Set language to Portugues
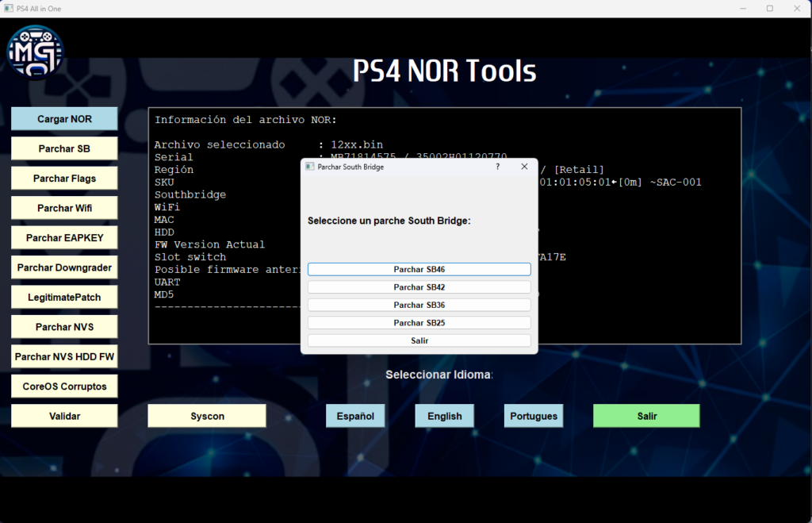812x523 pixels. (534, 416)
